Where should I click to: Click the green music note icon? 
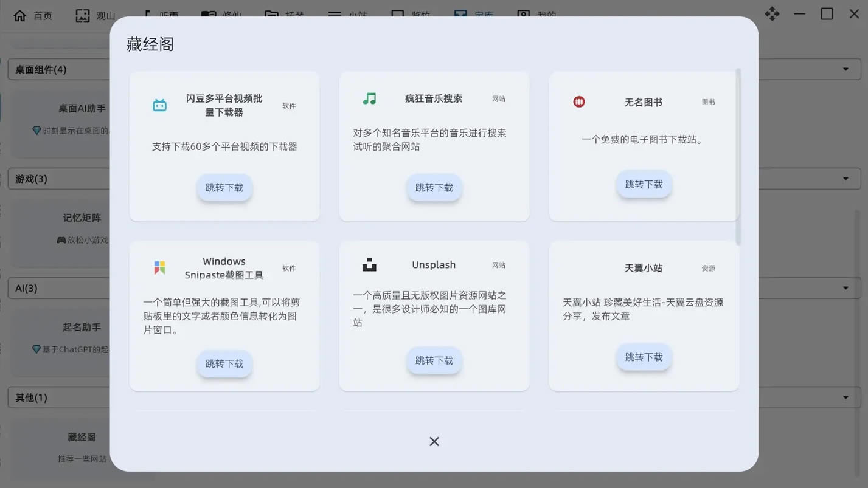(x=369, y=98)
